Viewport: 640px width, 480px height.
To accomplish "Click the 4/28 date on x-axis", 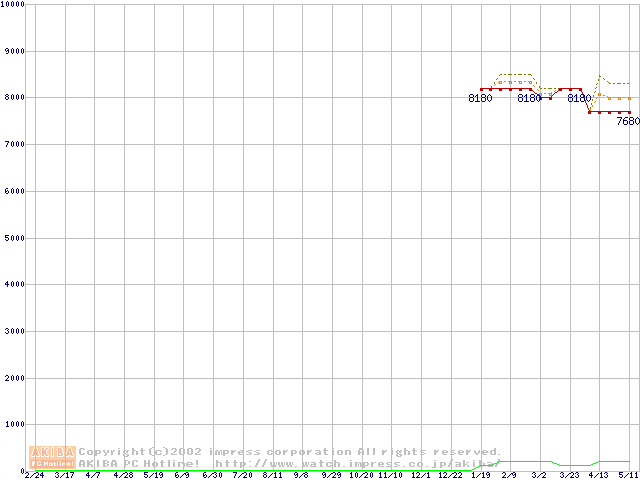I will [x=123, y=475].
